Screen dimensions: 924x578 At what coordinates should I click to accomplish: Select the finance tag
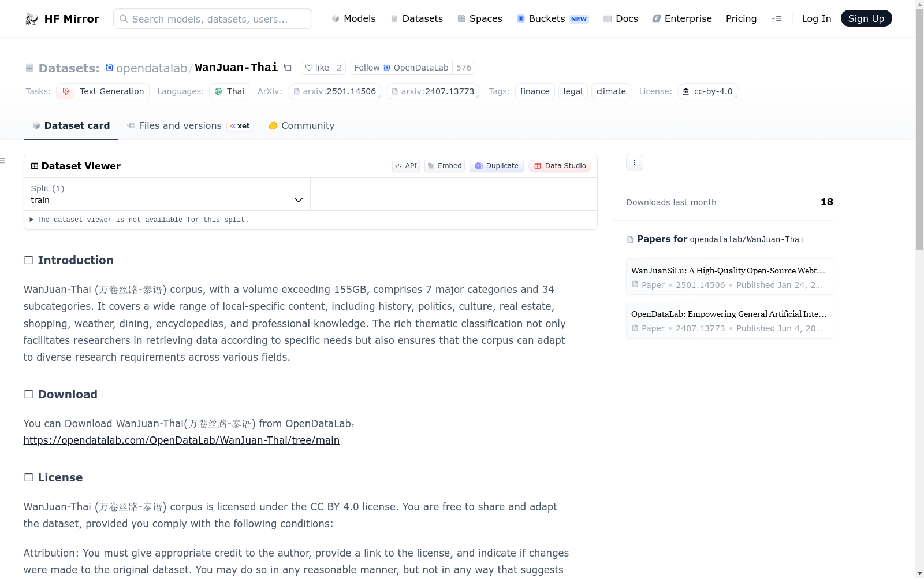tap(535, 91)
